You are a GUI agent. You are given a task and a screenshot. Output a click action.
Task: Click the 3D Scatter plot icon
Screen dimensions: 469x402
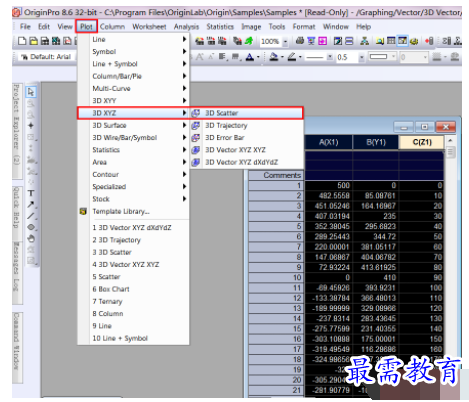(196, 113)
